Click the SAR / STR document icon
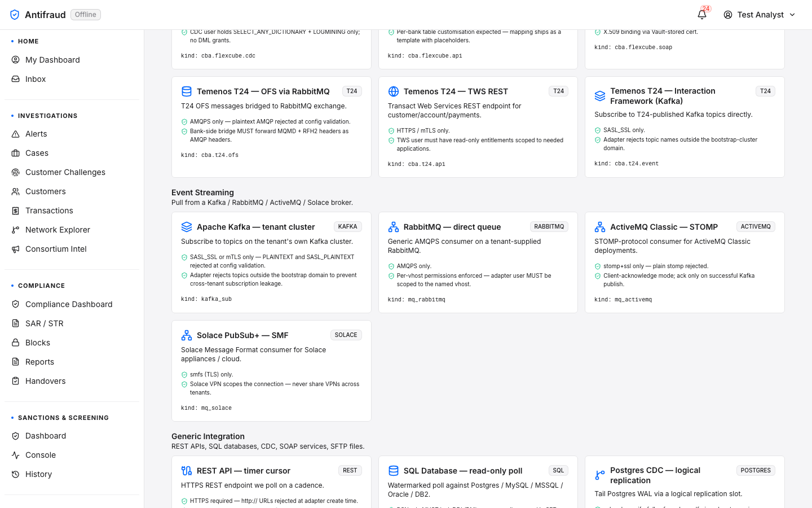Screen dimensions: 812x508 [x=16, y=323]
